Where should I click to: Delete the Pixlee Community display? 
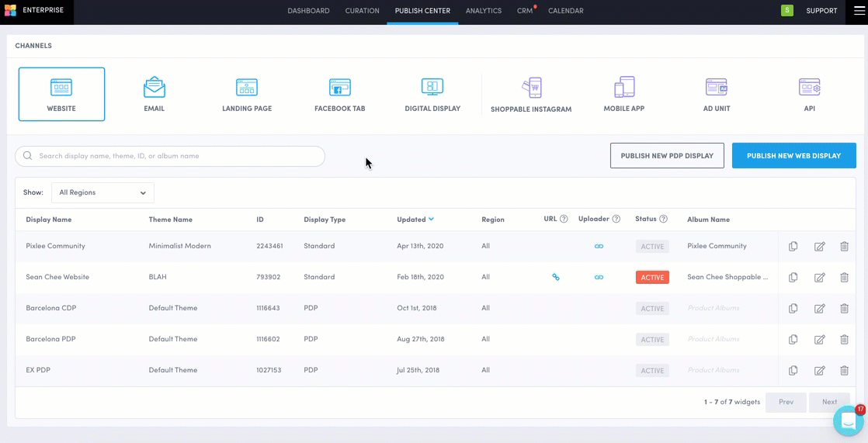844,247
